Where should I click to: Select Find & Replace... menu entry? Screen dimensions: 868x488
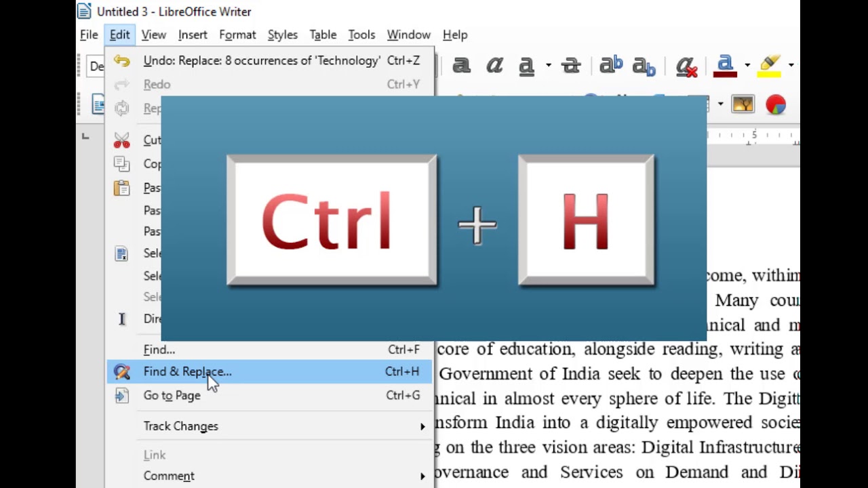click(269, 371)
